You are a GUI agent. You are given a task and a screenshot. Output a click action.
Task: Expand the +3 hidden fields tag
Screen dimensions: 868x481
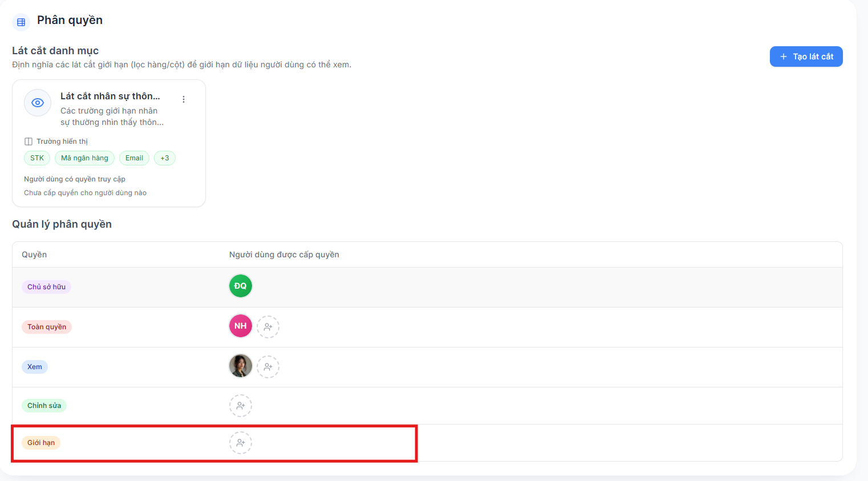click(x=165, y=158)
